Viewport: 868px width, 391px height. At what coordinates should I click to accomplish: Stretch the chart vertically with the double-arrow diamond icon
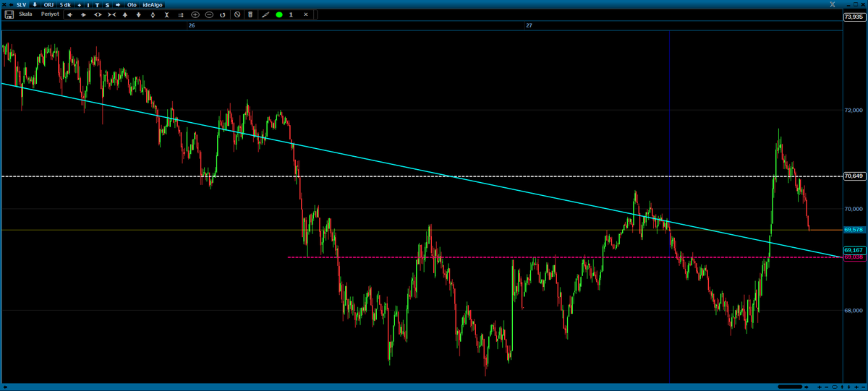point(153,14)
